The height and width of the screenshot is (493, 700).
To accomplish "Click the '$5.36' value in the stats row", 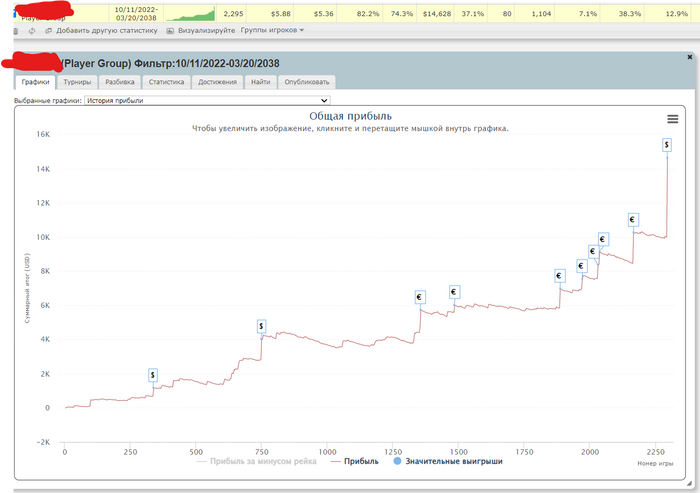I will click(323, 14).
